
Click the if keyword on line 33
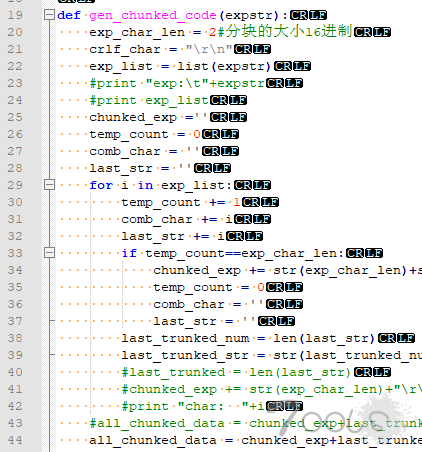point(129,253)
